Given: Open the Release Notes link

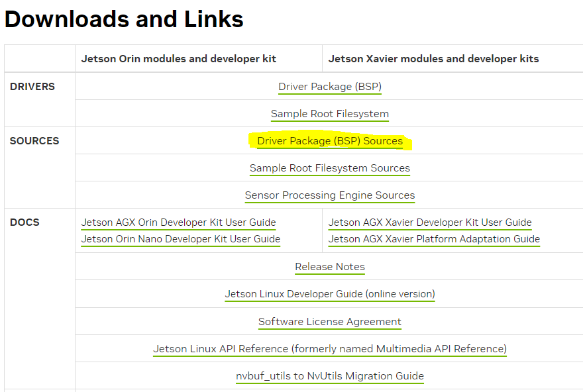Looking at the screenshot, I should [x=330, y=267].
